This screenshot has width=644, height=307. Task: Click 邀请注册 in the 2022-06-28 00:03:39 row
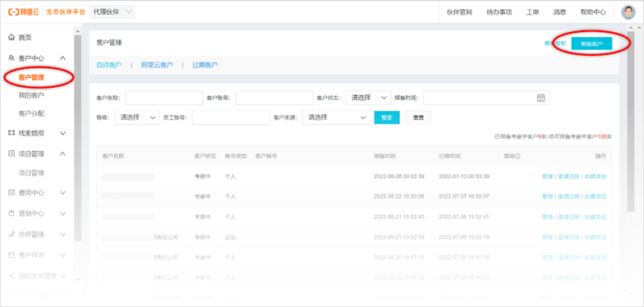tap(568, 176)
